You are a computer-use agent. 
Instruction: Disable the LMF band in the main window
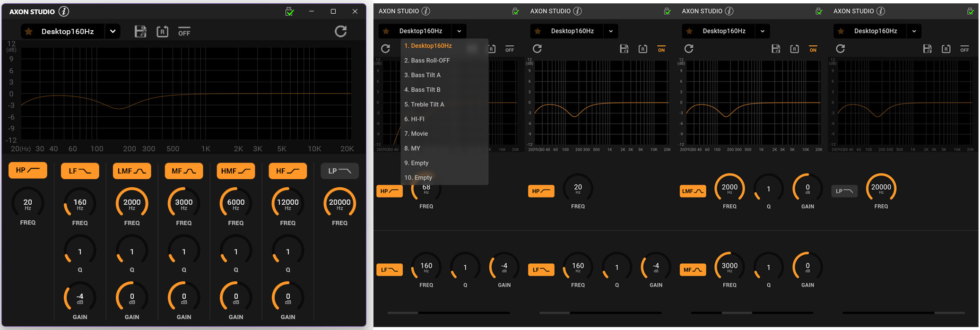click(132, 171)
